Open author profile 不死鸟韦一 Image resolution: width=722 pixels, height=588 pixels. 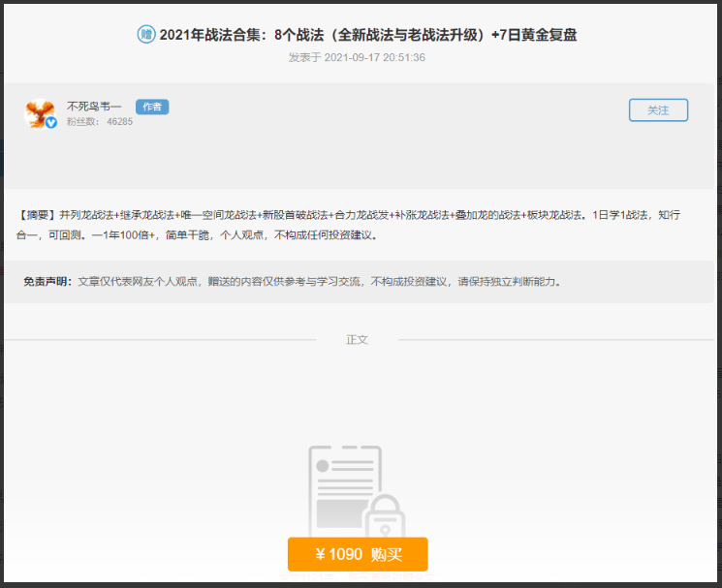coord(94,107)
